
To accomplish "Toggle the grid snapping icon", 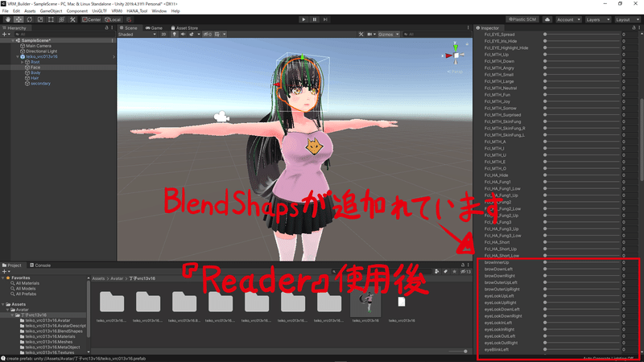I will [x=129, y=19].
